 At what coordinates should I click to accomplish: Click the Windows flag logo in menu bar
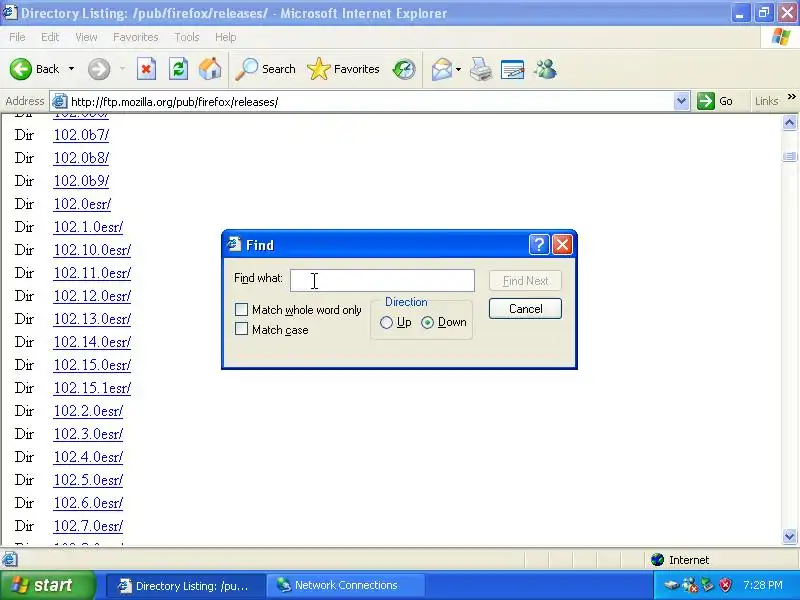781,37
